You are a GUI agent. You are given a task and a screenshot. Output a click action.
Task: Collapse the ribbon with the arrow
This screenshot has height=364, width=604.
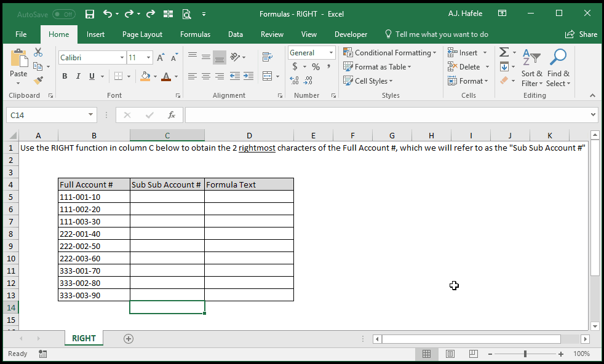tap(592, 95)
